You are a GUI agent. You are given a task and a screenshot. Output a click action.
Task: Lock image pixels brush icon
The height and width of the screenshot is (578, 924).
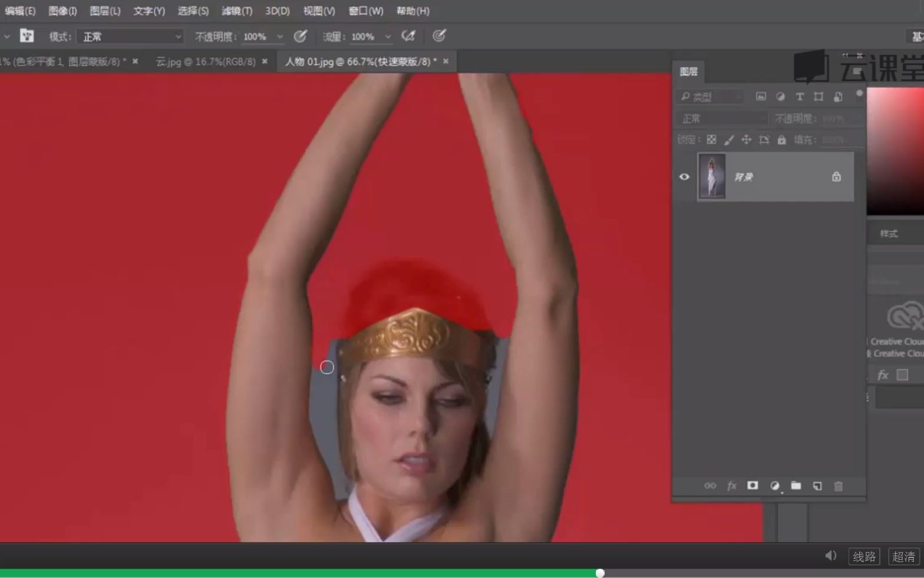point(729,140)
